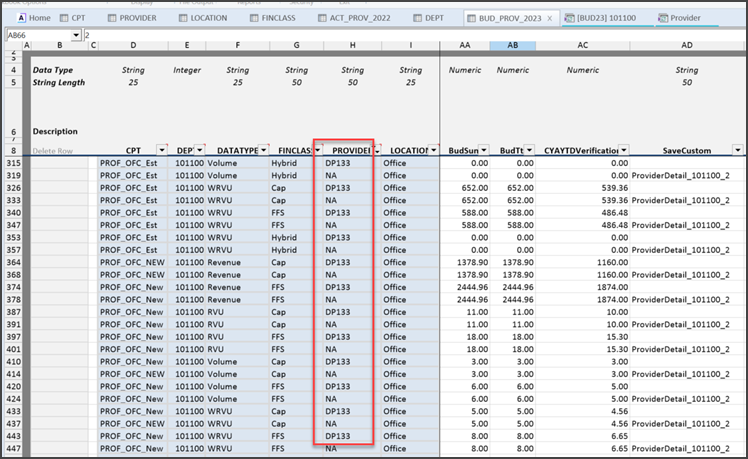This screenshot has width=748, height=459.
Task: Expand the SaveCustom column filter dropdown
Action: tap(737, 150)
